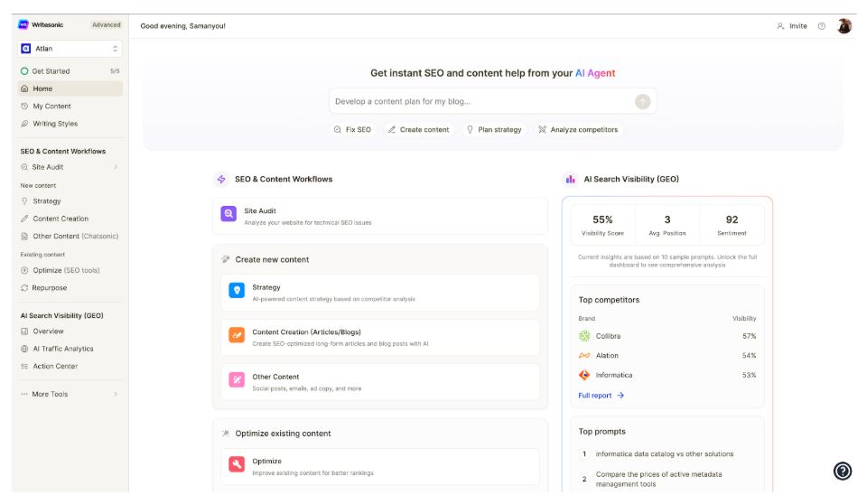
Task: Open the user profile avatar
Action: [844, 26]
